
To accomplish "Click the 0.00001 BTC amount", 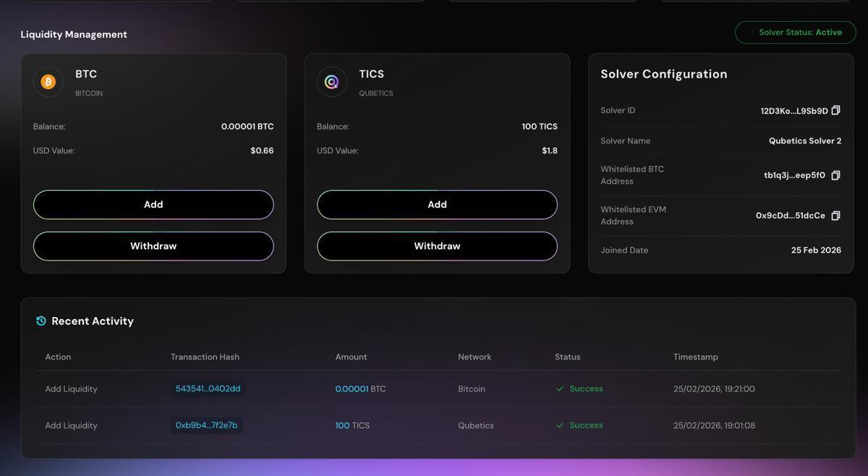I will [x=360, y=389].
